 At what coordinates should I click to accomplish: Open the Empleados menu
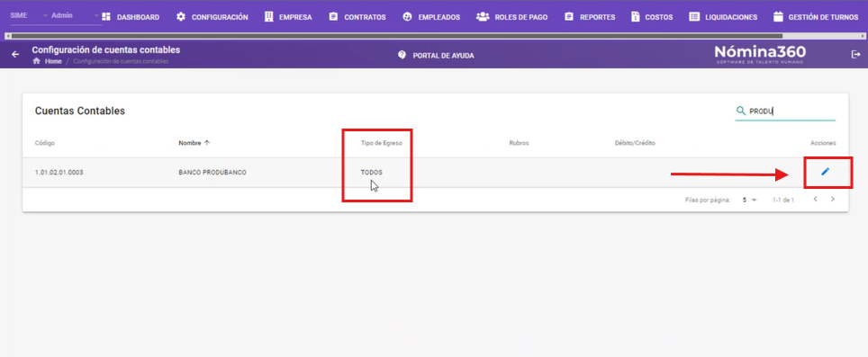pyautogui.click(x=431, y=17)
